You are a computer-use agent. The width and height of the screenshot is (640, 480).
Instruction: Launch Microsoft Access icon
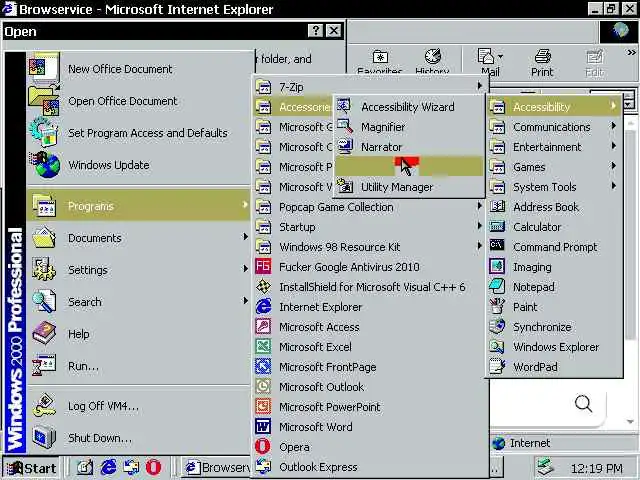coord(263,327)
